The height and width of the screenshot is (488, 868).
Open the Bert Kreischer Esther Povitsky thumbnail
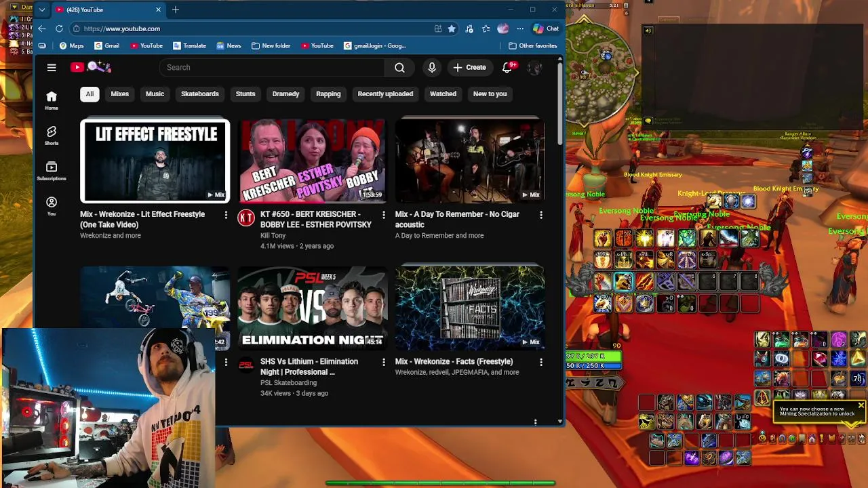pos(313,161)
